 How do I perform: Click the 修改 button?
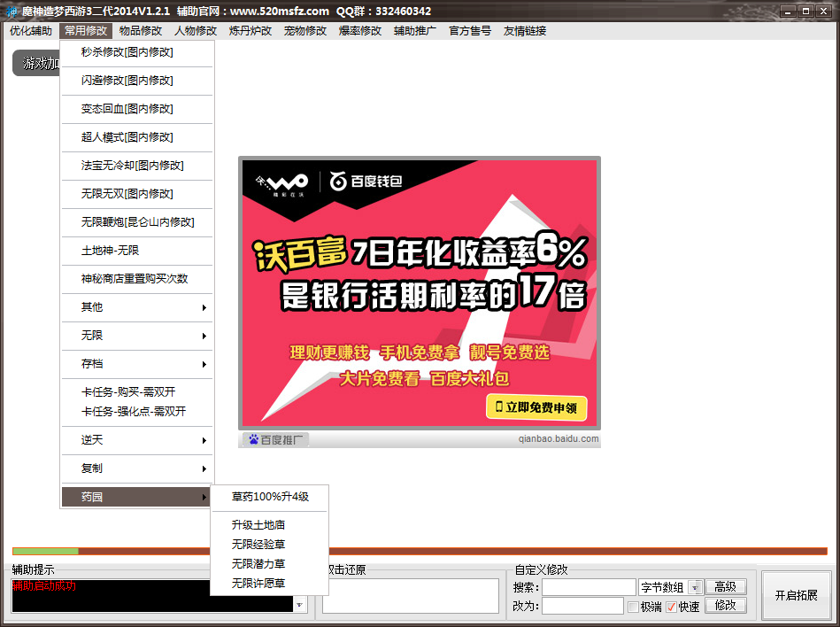(725, 605)
